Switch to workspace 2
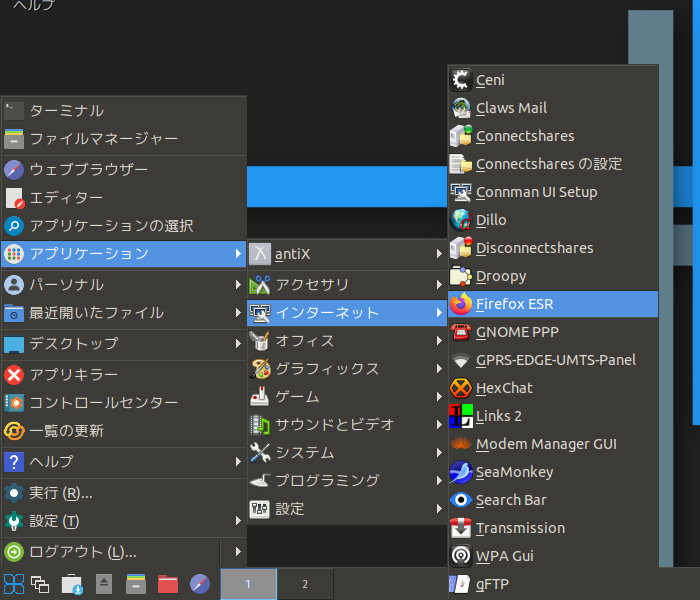The height and width of the screenshot is (600, 700). [305, 584]
